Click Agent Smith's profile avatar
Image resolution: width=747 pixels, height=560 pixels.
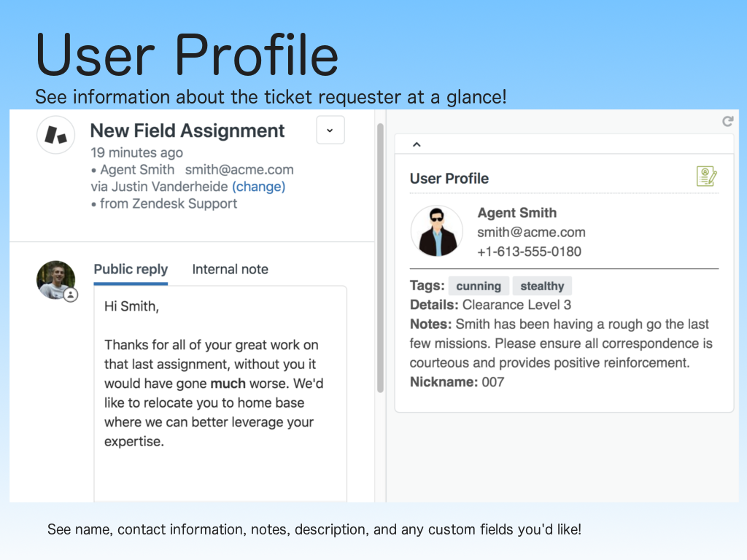click(437, 231)
